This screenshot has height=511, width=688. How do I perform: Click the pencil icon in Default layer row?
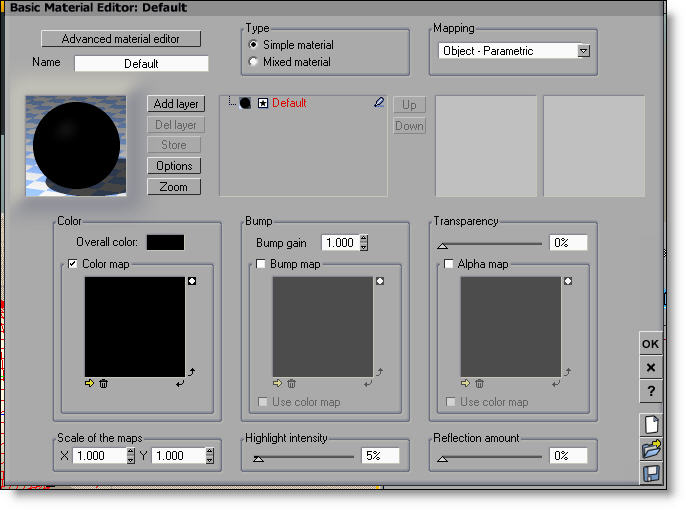[378, 102]
